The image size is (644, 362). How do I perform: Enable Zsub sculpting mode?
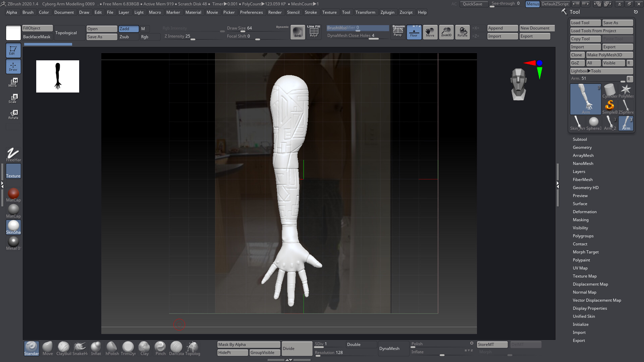point(129,37)
